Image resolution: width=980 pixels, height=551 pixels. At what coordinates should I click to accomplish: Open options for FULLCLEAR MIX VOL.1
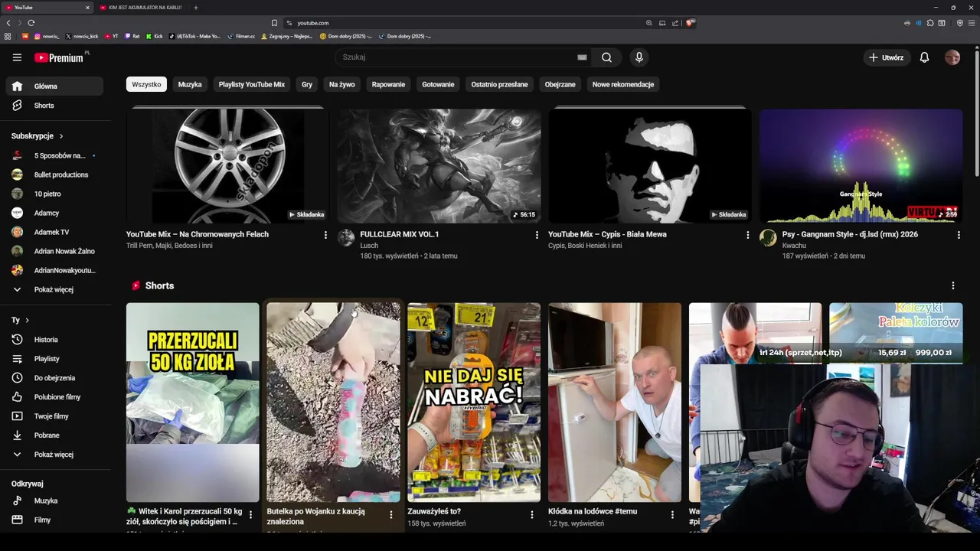coord(537,235)
